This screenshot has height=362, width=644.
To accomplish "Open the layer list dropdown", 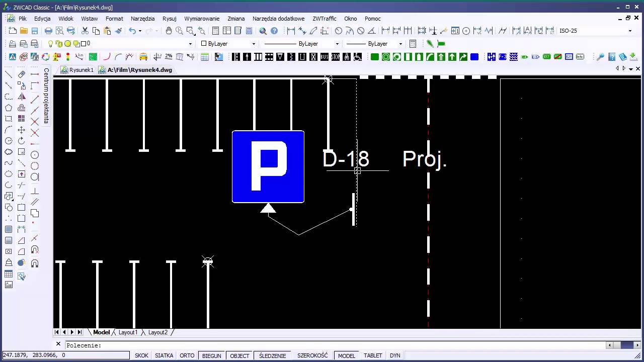I will pyautogui.click(x=190, y=44).
